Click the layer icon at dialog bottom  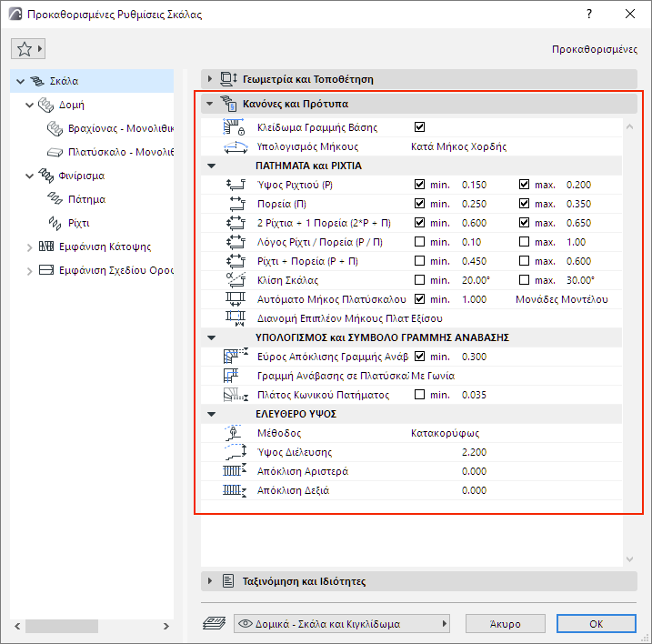214,623
